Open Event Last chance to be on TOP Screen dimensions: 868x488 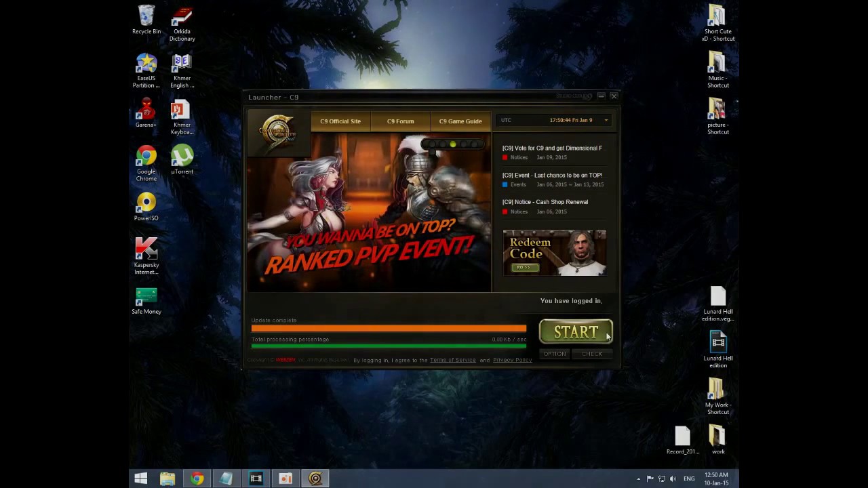[552, 175]
